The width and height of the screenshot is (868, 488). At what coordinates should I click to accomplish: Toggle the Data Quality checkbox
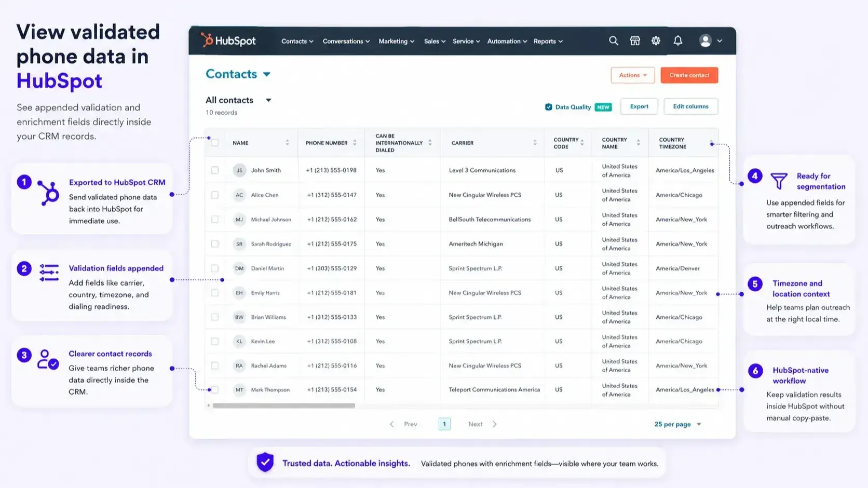pyautogui.click(x=548, y=107)
